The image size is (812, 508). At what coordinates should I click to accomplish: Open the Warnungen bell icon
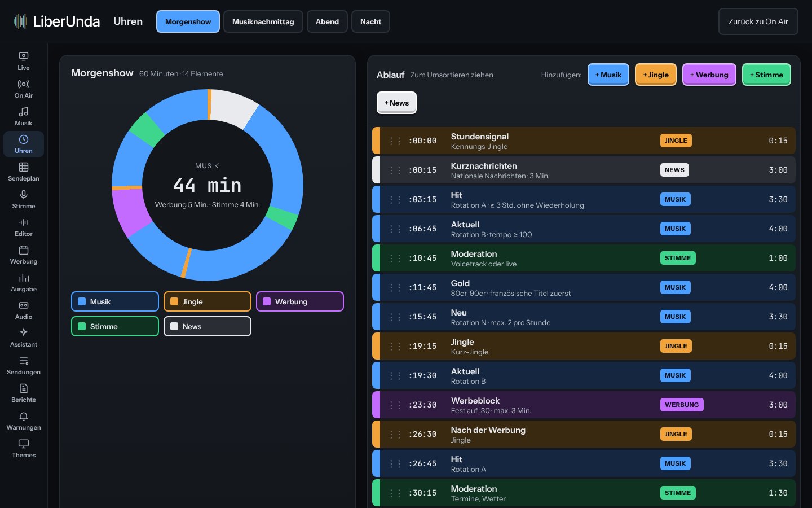pos(24,415)
